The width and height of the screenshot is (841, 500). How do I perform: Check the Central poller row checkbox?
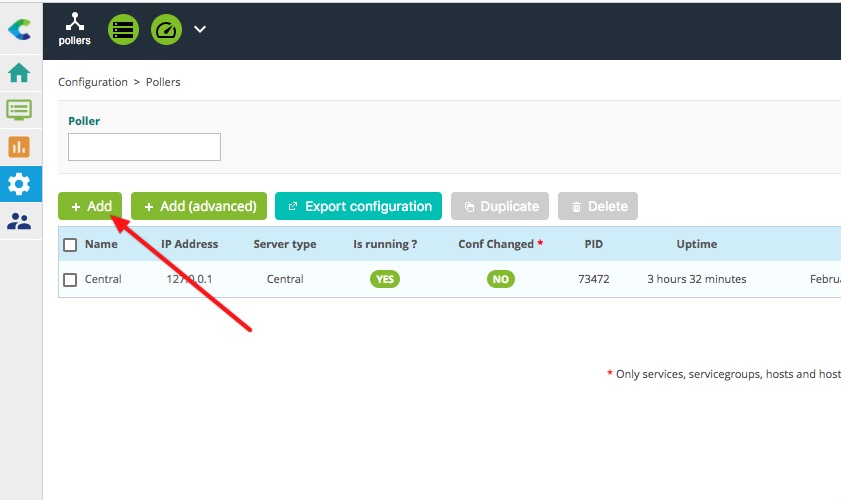[70, 280]
